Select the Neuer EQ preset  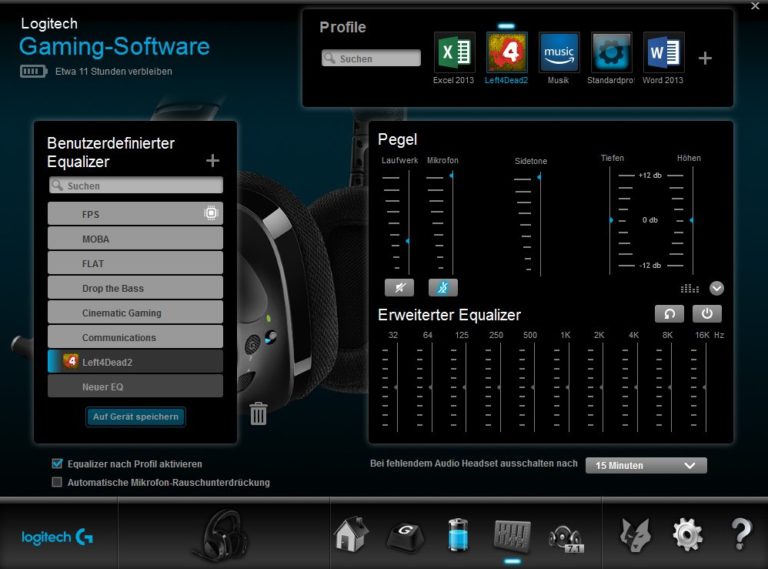pos(135,386)
